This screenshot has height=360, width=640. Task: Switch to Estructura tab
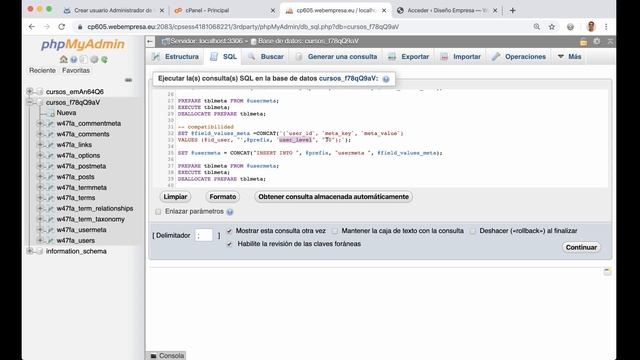point(176,57)
